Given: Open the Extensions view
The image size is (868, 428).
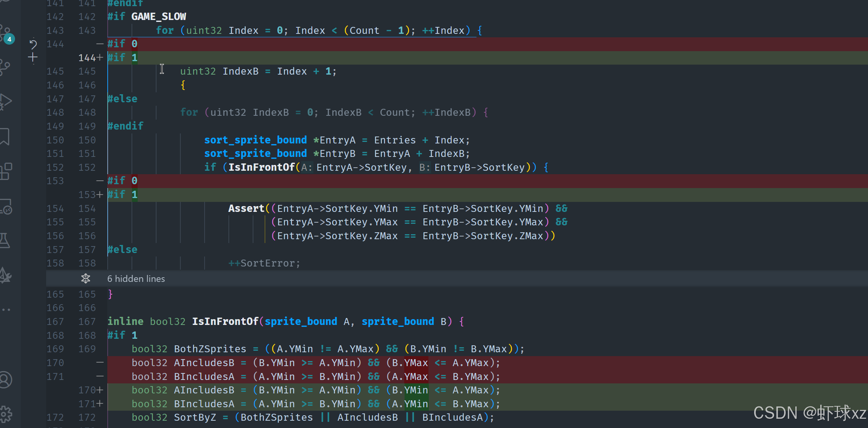Looking at the screenshot, I should (x=5, y=171).
